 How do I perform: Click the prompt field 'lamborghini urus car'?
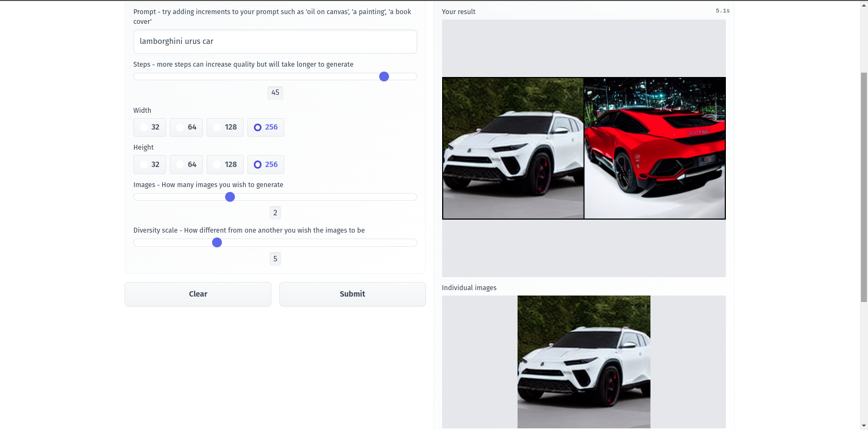point(275,41)
